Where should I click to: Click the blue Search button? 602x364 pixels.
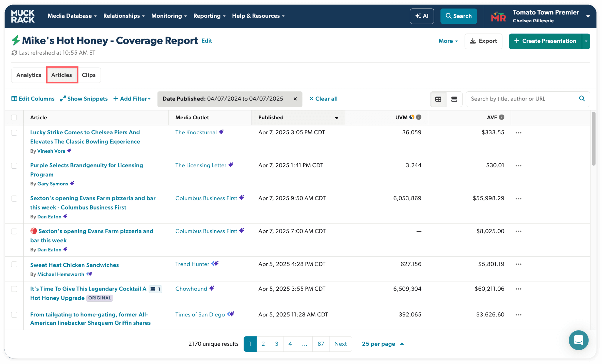pos(459,16)
